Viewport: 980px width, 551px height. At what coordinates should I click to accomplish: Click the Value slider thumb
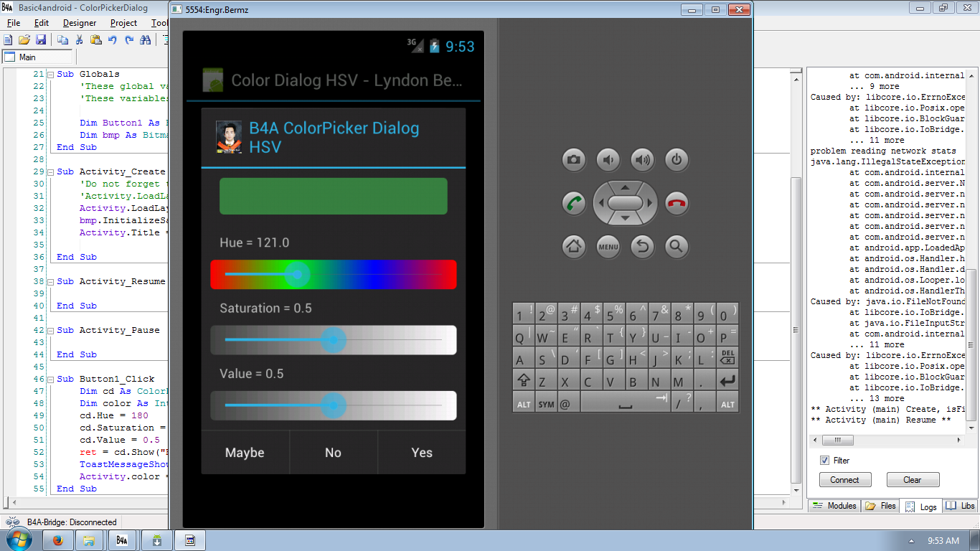[333, 405]
